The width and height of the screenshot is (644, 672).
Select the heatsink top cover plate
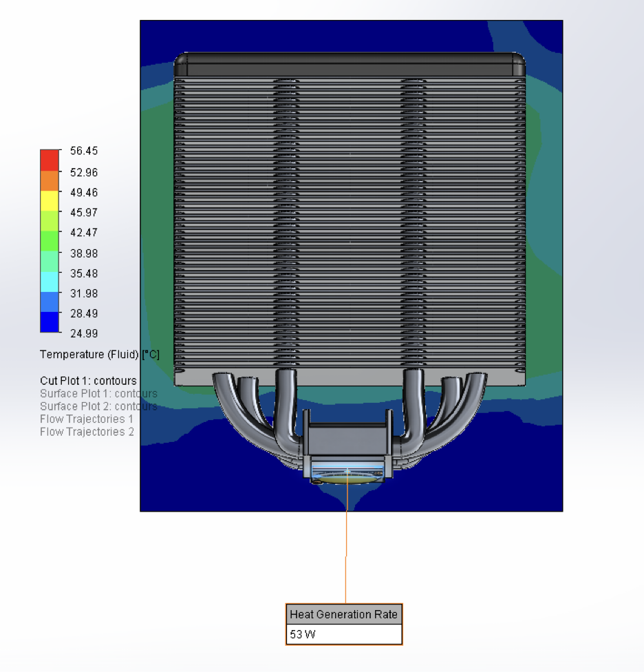350,65
